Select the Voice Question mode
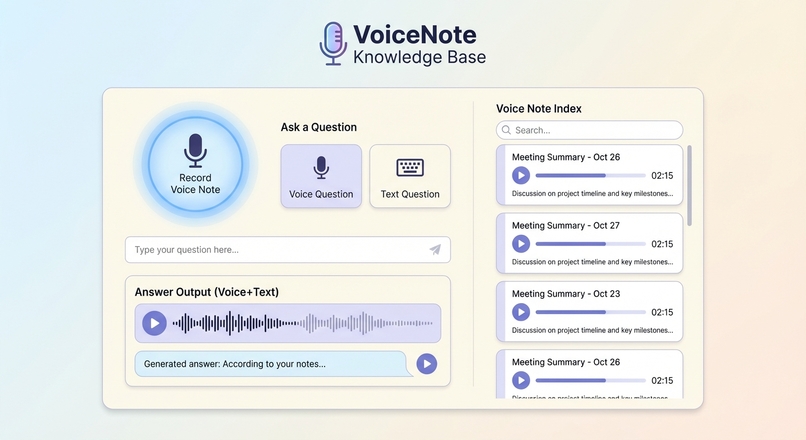Screen dimensions: 806x440 (321, 176)
